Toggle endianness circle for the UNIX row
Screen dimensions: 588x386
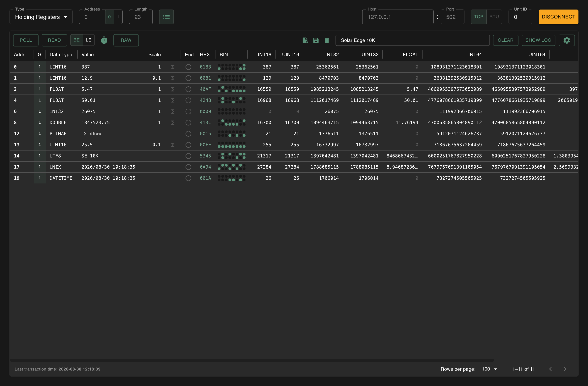pos(188,167)
